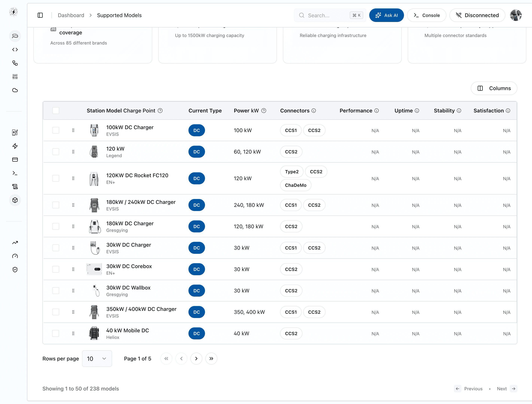Select the lightning bolt energy icon in sidebar
The width and height of the screenshot is (532, 404).
15,146
